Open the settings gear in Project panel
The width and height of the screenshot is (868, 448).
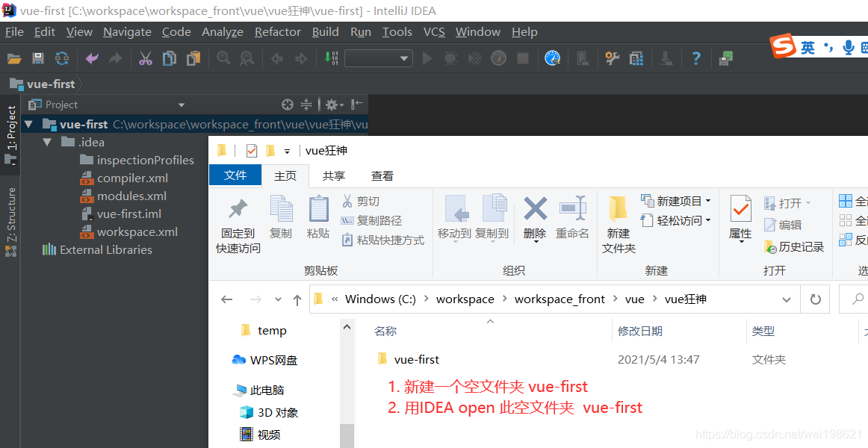click(x=332, y=105)
